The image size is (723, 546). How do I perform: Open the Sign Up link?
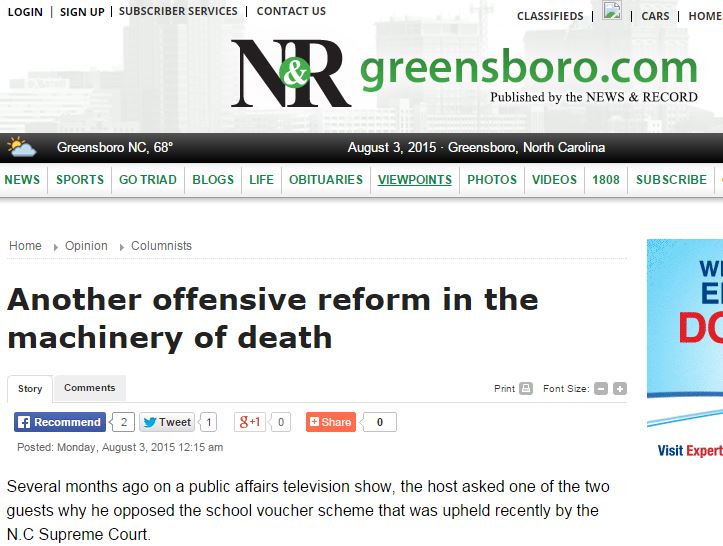(81, 12)
